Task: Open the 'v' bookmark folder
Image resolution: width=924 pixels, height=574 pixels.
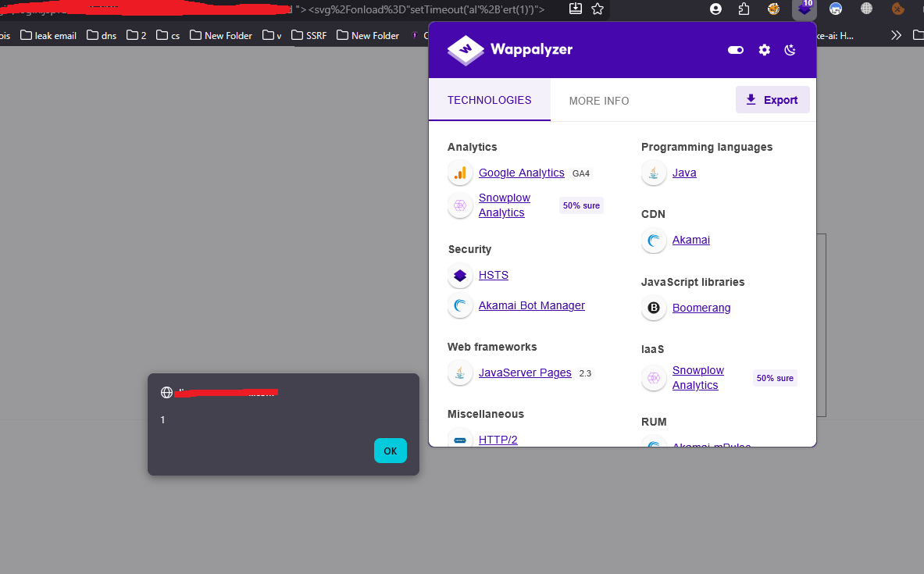Action: pos(272,35)
